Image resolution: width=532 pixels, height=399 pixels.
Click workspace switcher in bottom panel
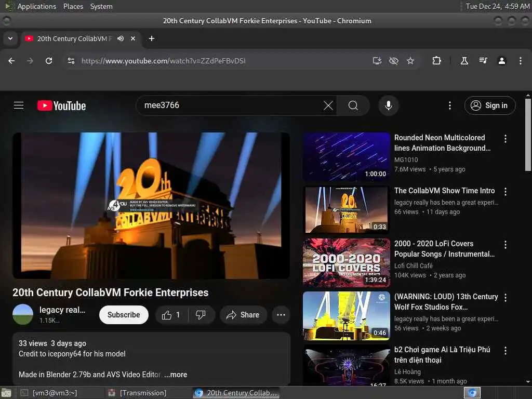coord(472,393)
